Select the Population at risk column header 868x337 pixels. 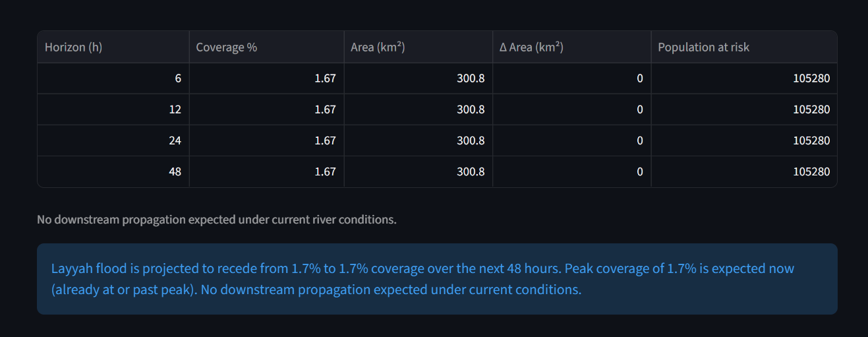coord(744,47)
